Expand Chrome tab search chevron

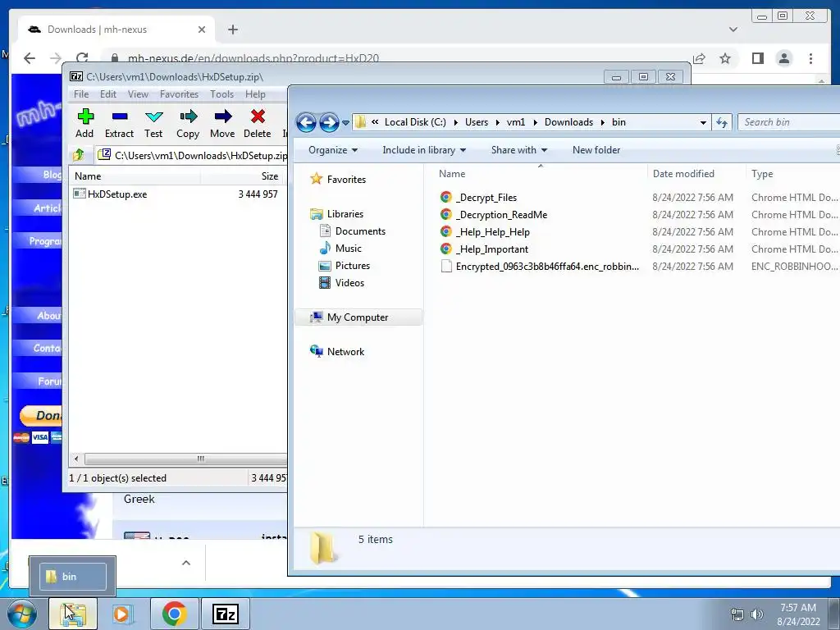click(733, 30)
